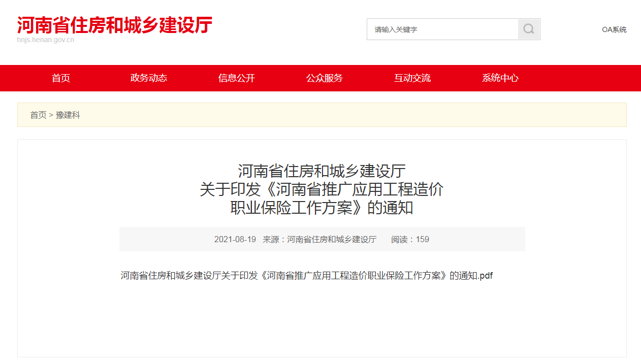
Task: Click the hnjs.henan.gov.cn text under logo
Action: 46,40
